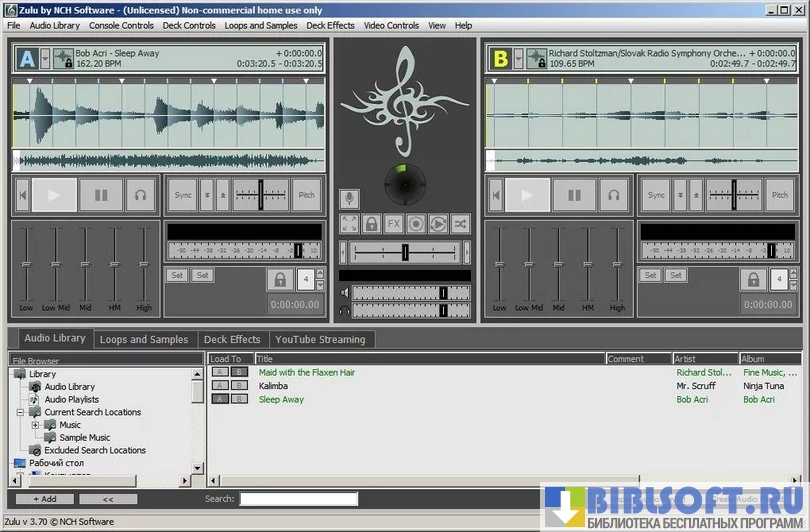This screenshot has height=532, width=810.
Task: Pause playback on deck B
Action: coord(574,195)
